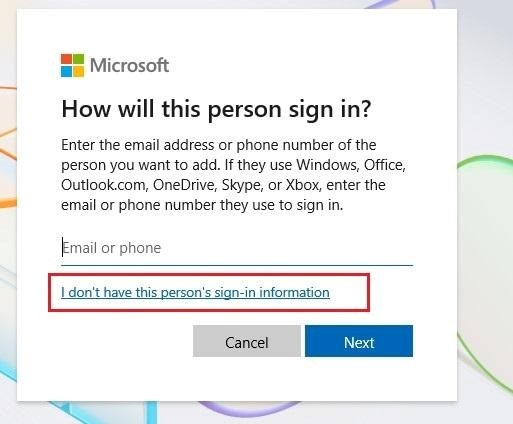
Task: Click the green square in Microsoft logo
Action: [x=79, y=59]
